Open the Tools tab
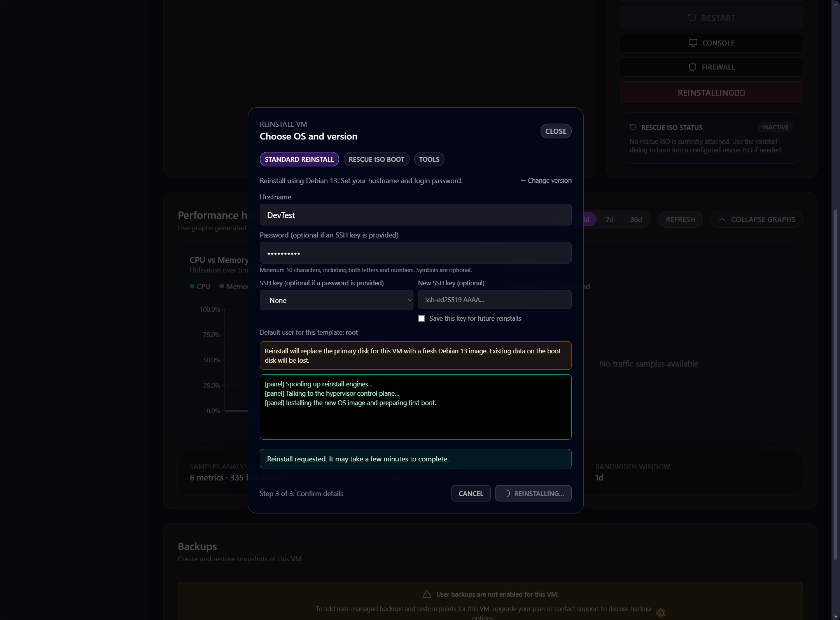The width and height of the screenshot is (840, 620). point(429,159)
